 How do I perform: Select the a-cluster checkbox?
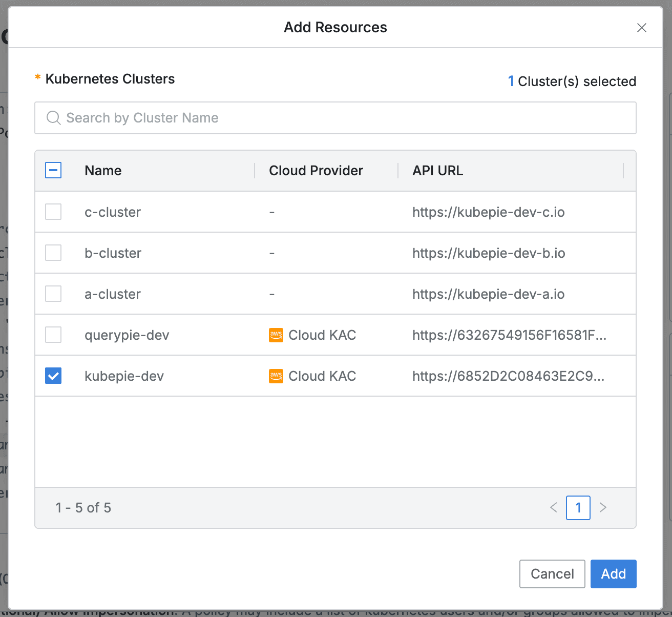[53, 294]
